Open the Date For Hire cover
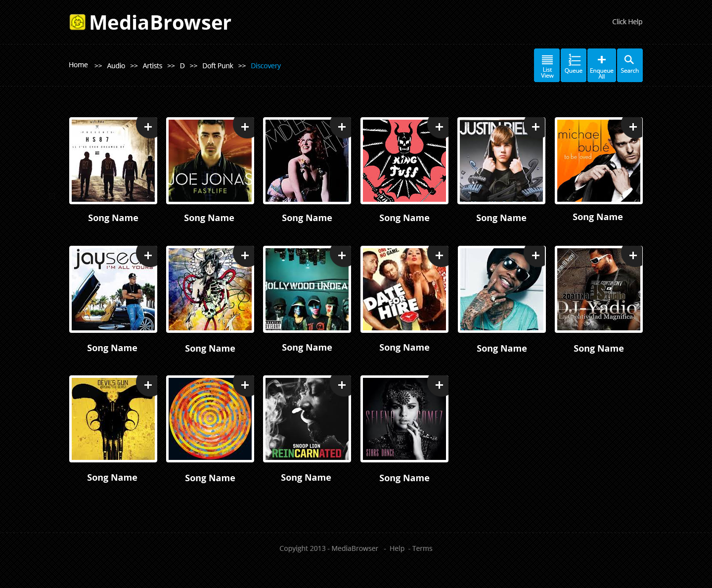 pyautogui.click(x=404, y=289)
